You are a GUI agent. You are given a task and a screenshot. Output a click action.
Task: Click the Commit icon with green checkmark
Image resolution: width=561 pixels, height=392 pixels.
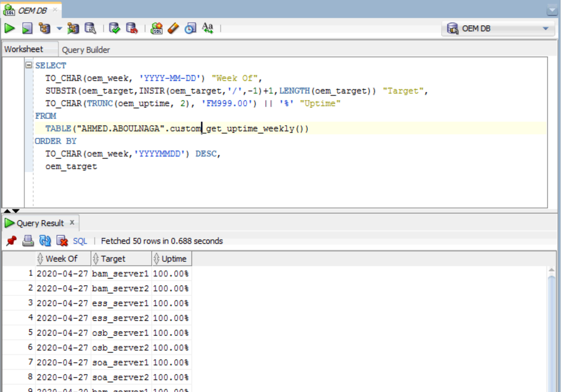(115, 29)
